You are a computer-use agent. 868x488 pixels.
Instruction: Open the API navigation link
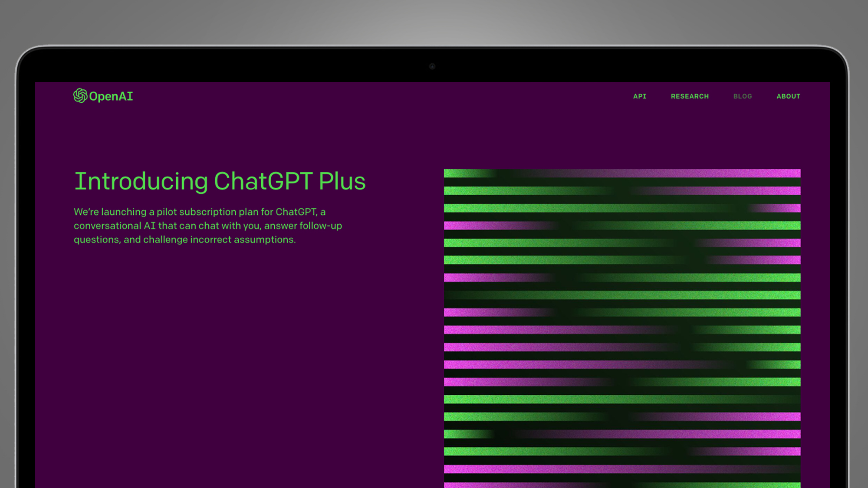click(x=639, y=96)
